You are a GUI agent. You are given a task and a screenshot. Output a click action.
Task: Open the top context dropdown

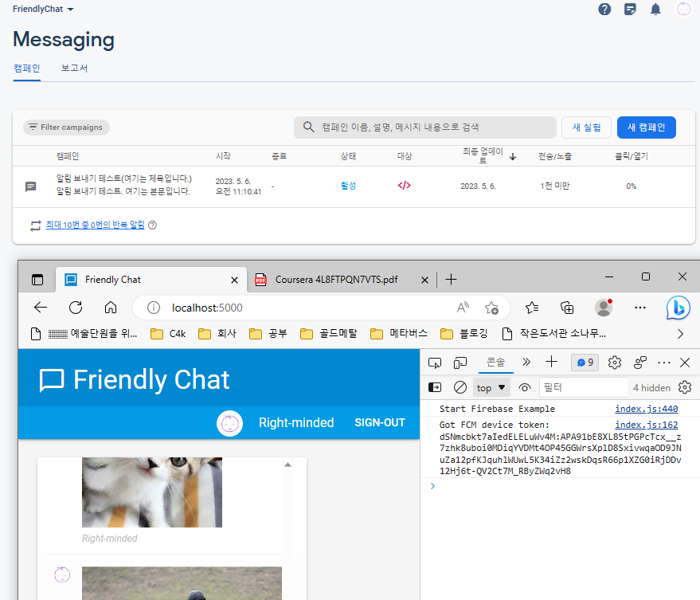tap(491, 388)
